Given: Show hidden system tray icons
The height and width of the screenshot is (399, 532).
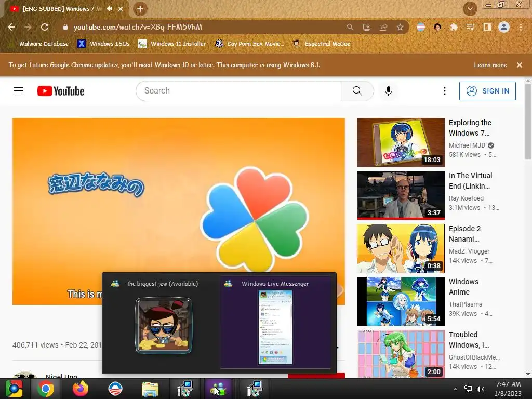Looking at the screenshot, I should coord(455,389).
